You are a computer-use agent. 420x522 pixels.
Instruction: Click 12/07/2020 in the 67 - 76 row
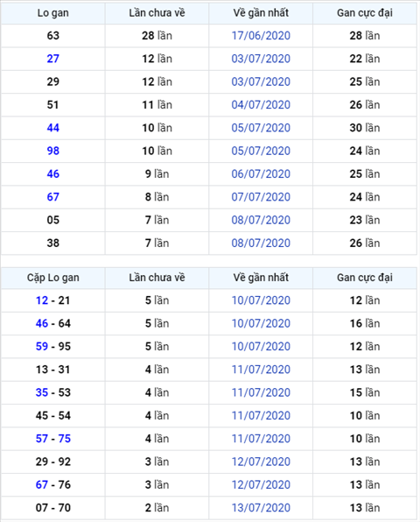pyautogui.click(x=261, y=484)
